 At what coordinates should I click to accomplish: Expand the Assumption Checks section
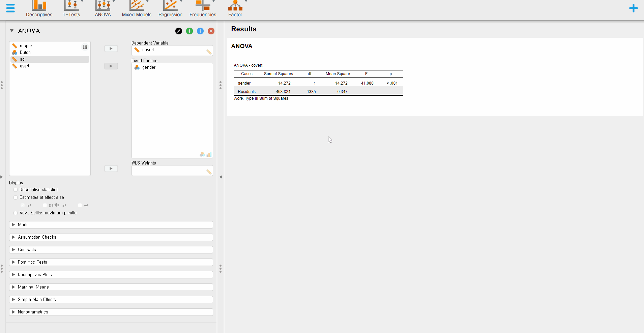point(111,237)
